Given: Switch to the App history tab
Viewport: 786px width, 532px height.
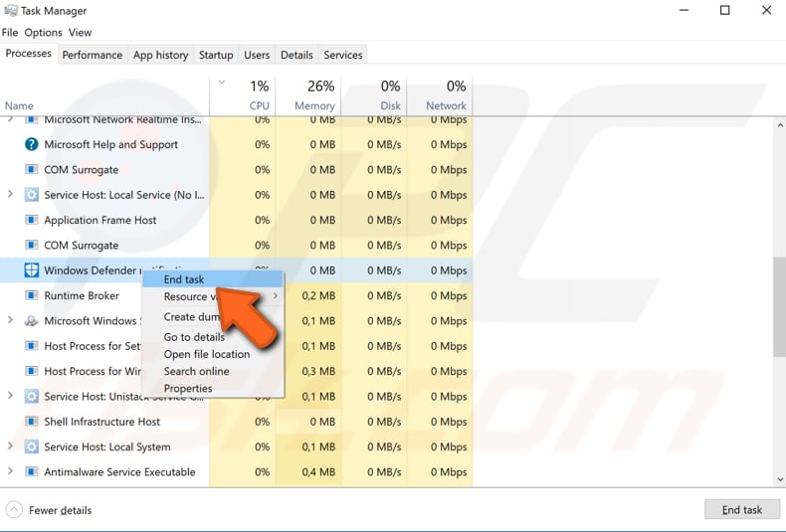Looking at the screenshot, I should (x=160, y=55).
